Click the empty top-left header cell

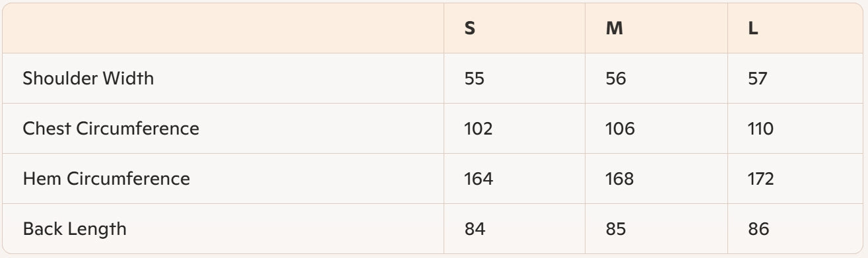tap(223, 28)
